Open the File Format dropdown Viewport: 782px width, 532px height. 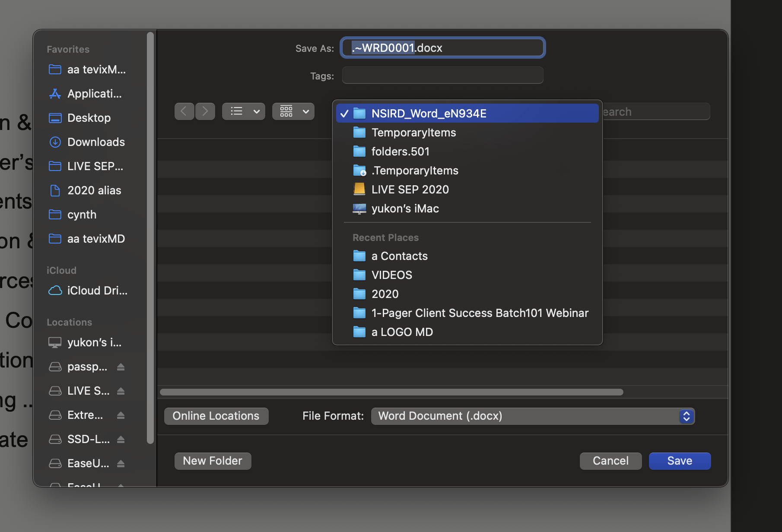click(533, 416)
